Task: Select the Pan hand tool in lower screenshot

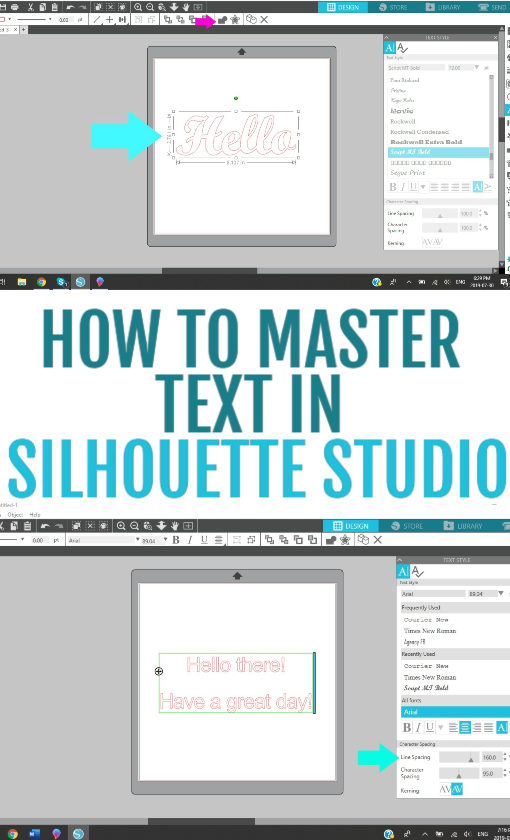Action: [174, 526]
